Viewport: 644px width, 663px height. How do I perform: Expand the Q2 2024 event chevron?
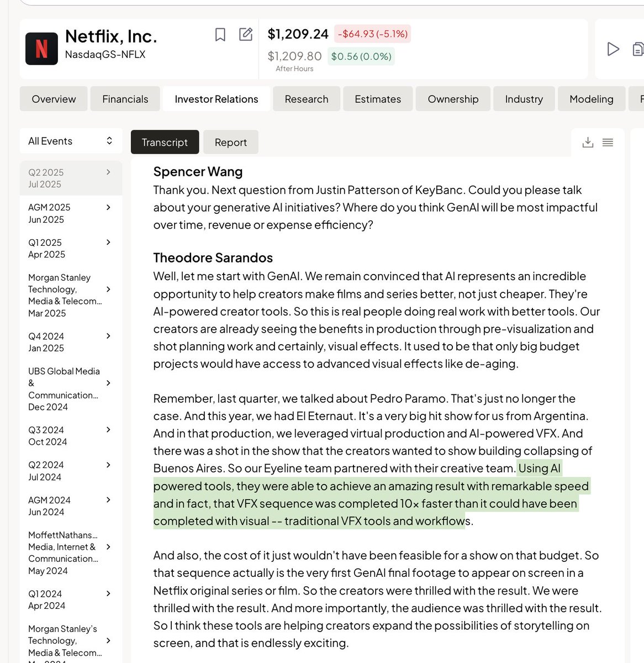108,465
